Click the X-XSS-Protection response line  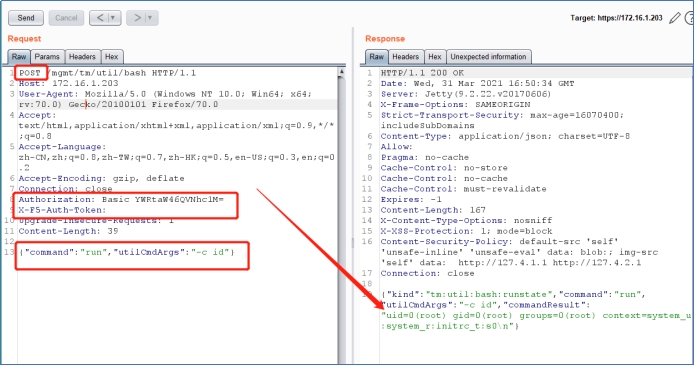[466, 231]
